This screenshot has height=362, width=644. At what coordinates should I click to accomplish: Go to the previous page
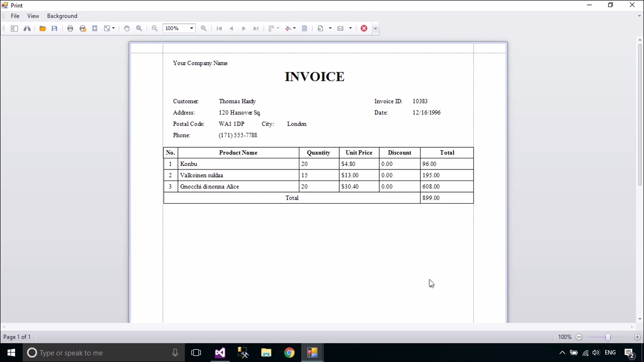click(231, 29)
